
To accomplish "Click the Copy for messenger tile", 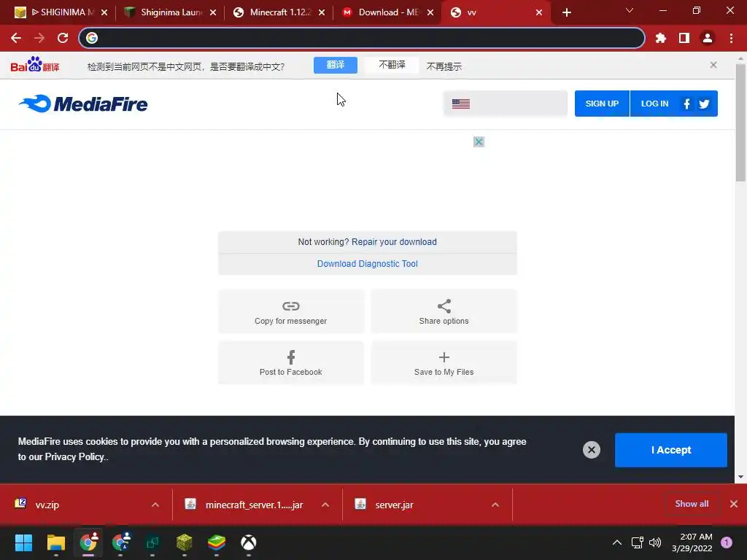I will pos(290,311).
